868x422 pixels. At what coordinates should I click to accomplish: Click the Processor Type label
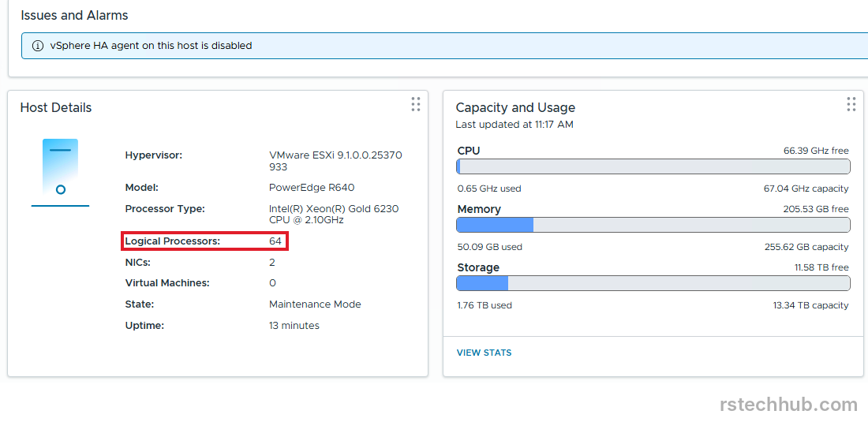coord(165,209)
